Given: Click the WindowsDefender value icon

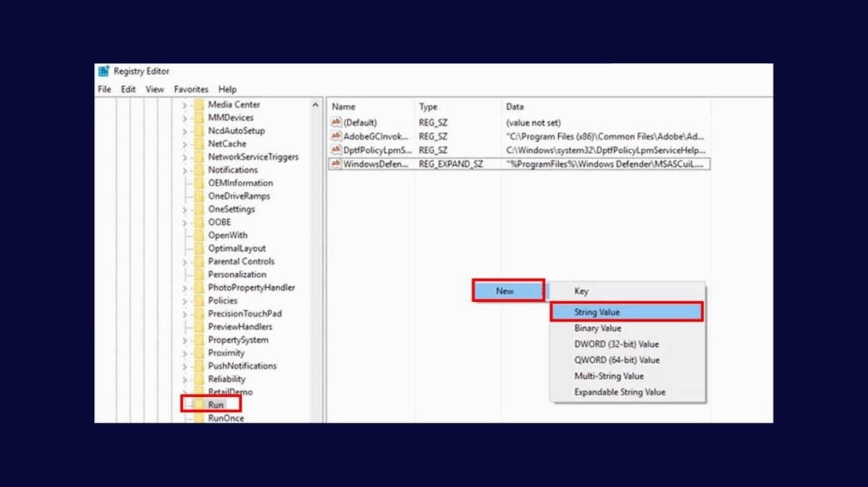Looking at the screenshot, I should [x=335, y=164].
